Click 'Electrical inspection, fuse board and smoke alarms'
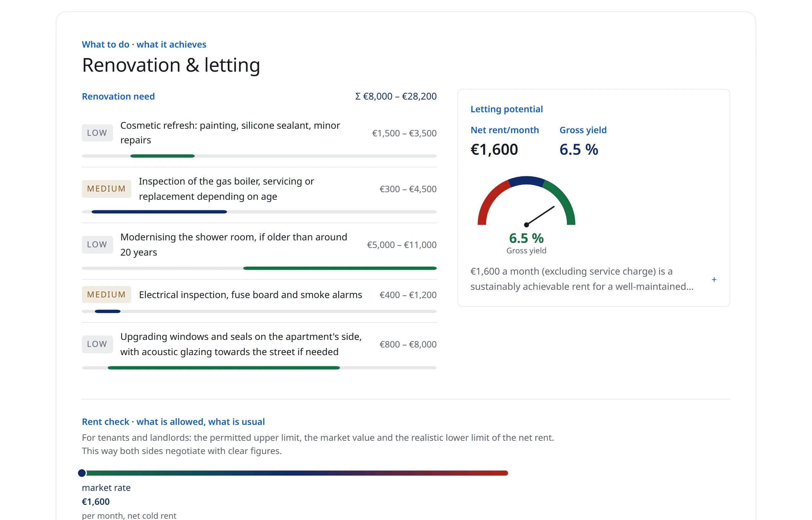812x520 pixels. 250,295
